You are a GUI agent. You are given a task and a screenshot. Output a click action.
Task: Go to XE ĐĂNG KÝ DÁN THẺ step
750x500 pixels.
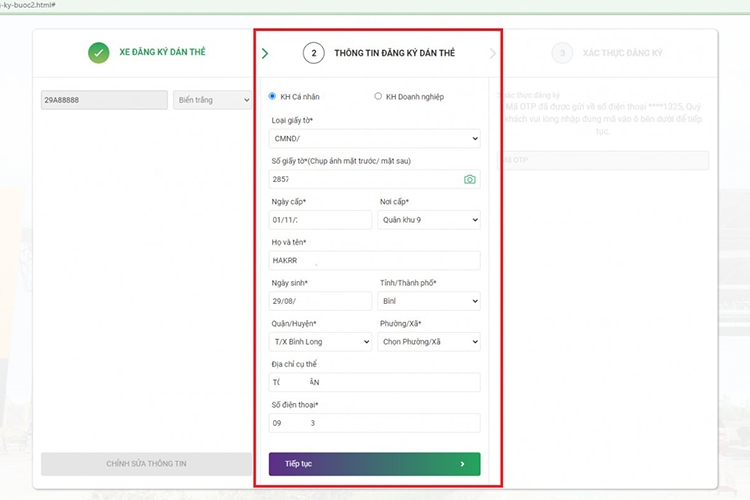click(x=162, y=52)
